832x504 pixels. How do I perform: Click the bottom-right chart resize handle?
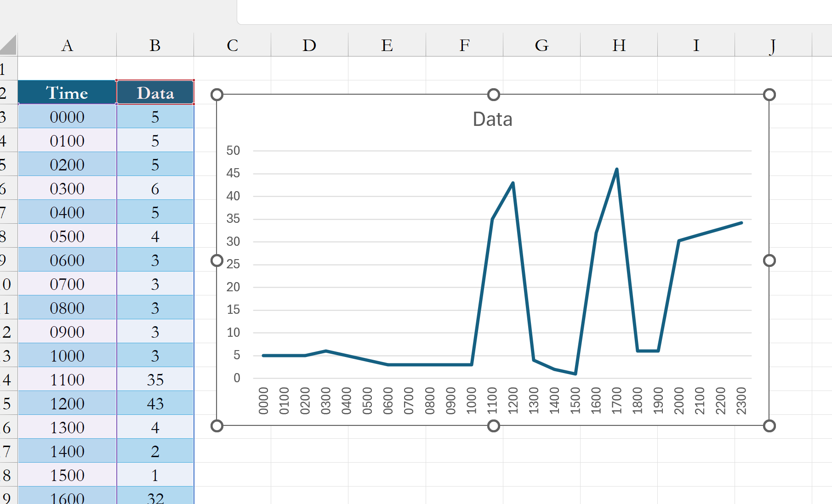point(769,426)
